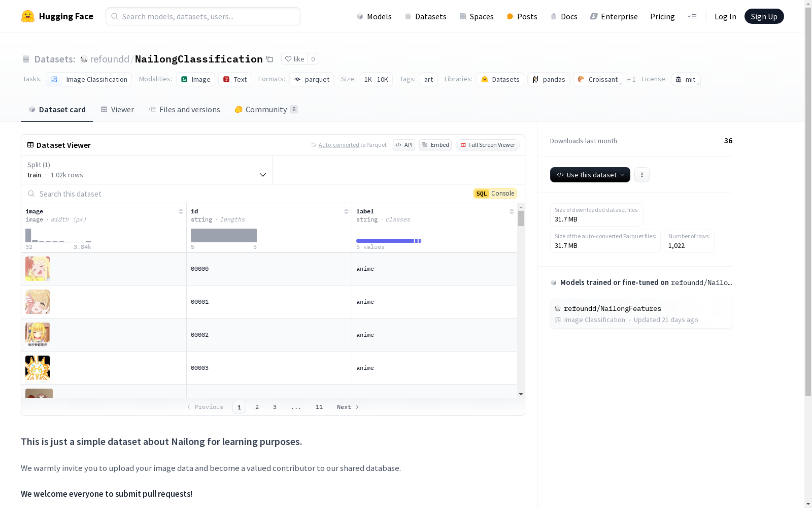Expand the +1 more libraries
812x508 pixels.
(631, 79)
